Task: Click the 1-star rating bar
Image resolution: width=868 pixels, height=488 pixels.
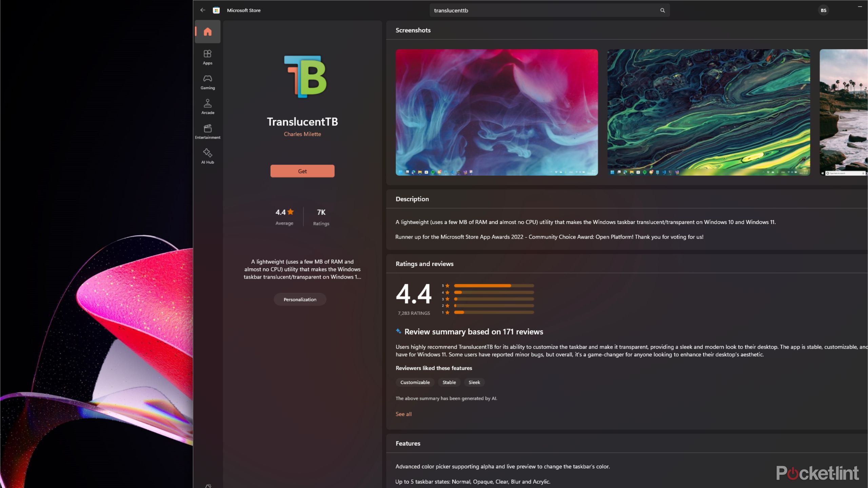Action: pos(494,312)
